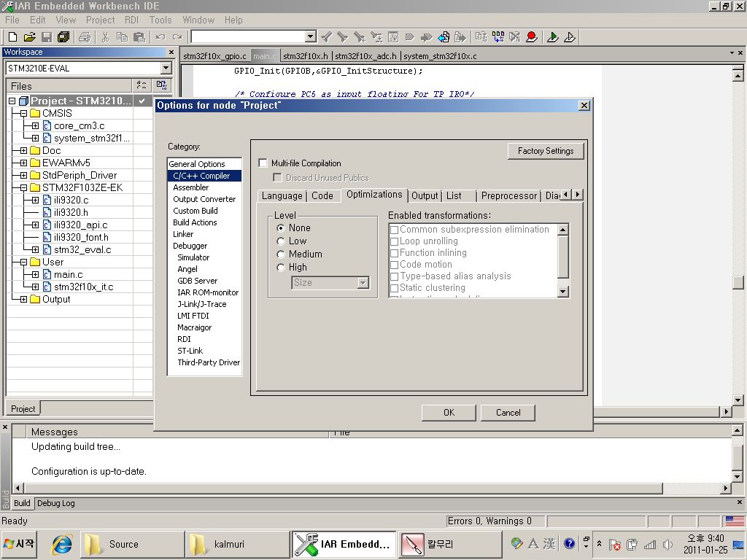Click the volume speaker tray icon

(x=667, y=544)
